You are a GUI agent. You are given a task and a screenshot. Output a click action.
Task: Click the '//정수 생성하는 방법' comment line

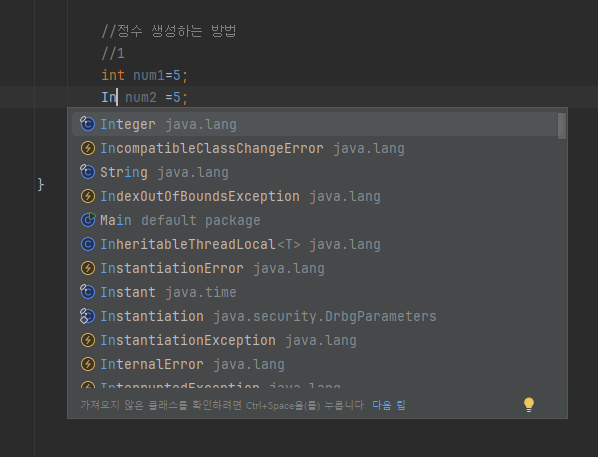click(x=169, y=31)
